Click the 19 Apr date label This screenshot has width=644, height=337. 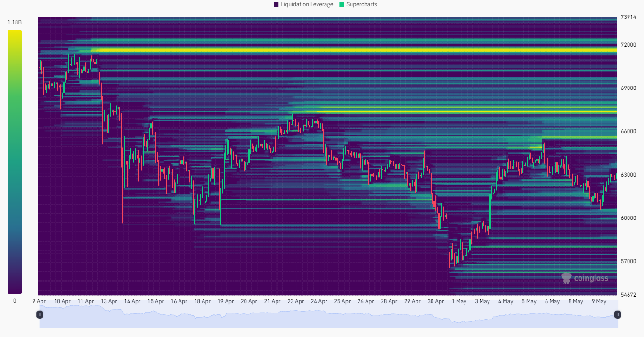226,301
